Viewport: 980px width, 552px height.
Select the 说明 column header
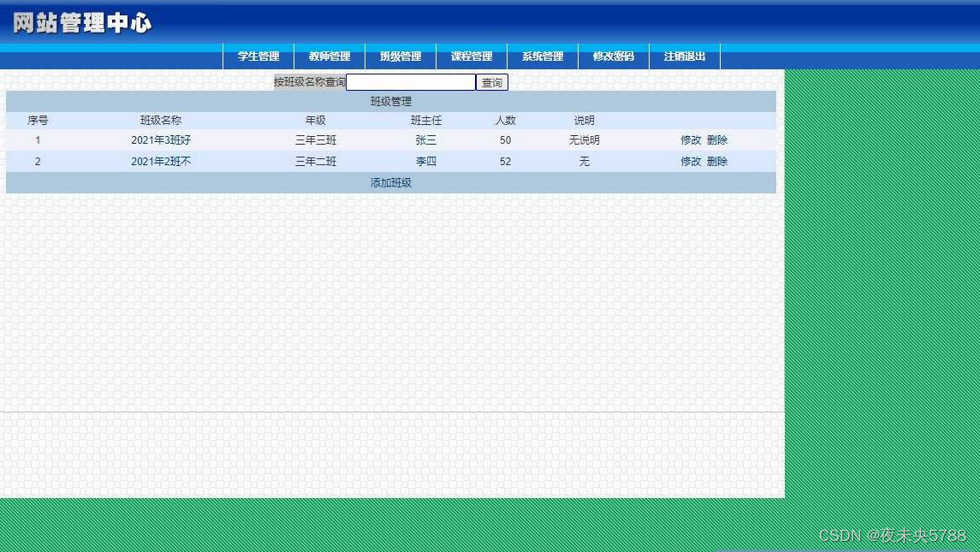(585, 120)
